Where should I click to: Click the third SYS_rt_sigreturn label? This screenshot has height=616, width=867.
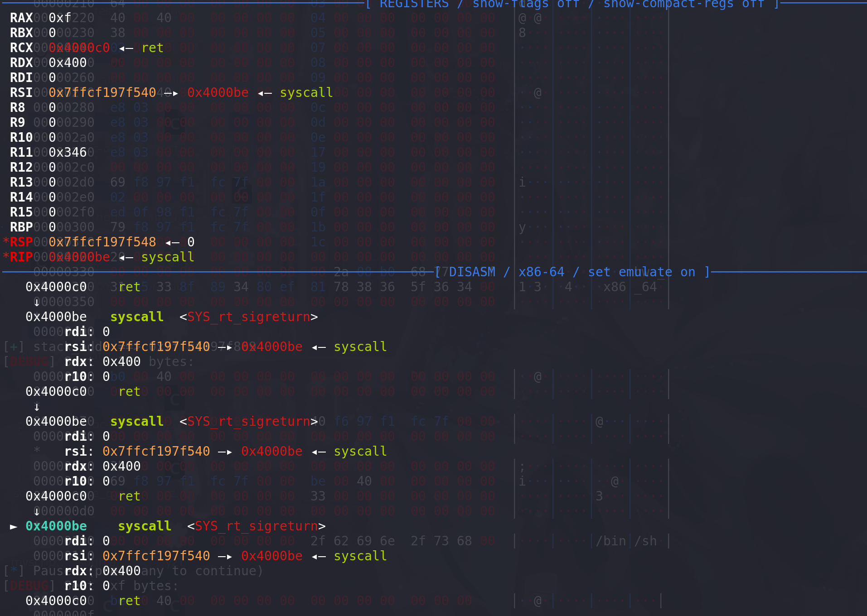257,526
